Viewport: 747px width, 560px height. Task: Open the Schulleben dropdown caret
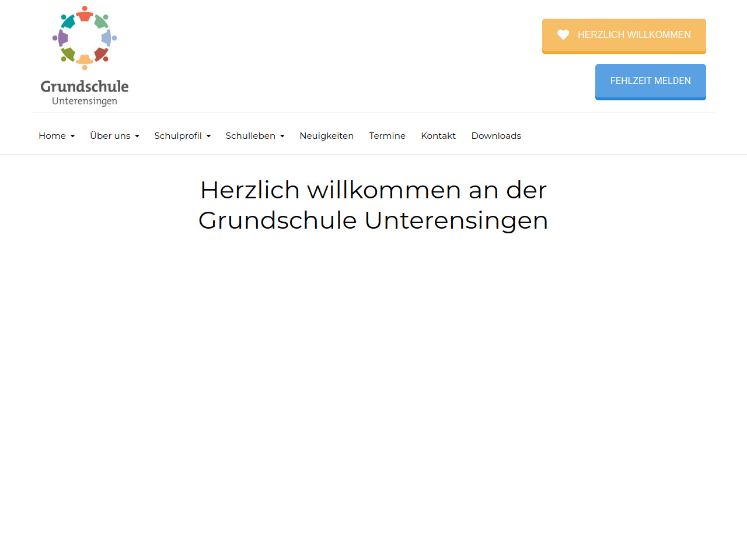[x=282, y=136]
